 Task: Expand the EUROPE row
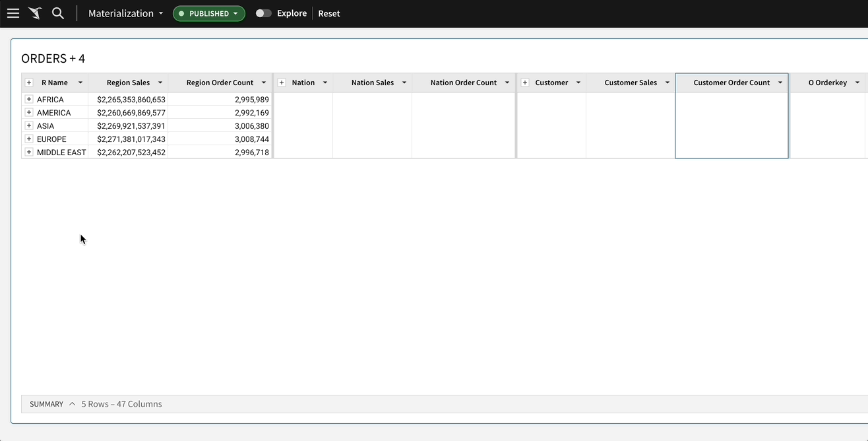29,139
